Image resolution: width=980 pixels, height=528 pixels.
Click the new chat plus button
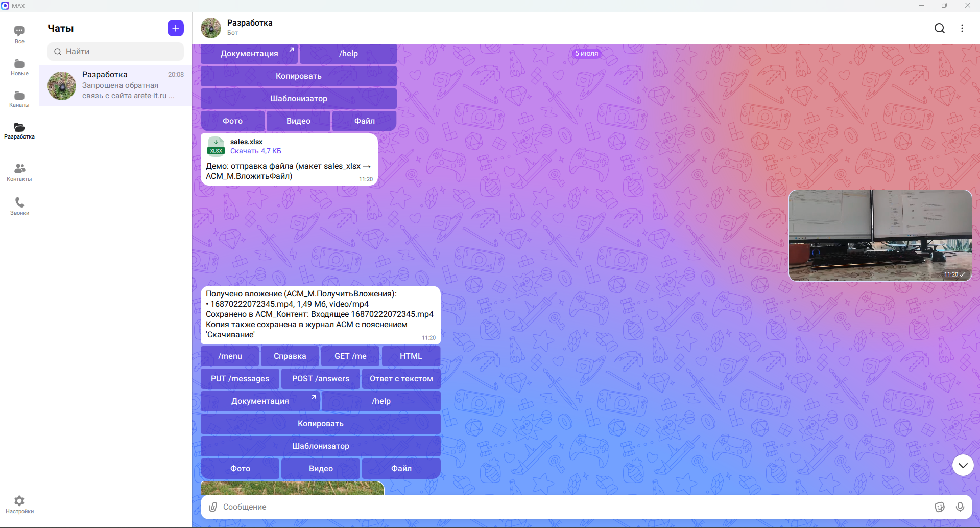click(175, 28)
